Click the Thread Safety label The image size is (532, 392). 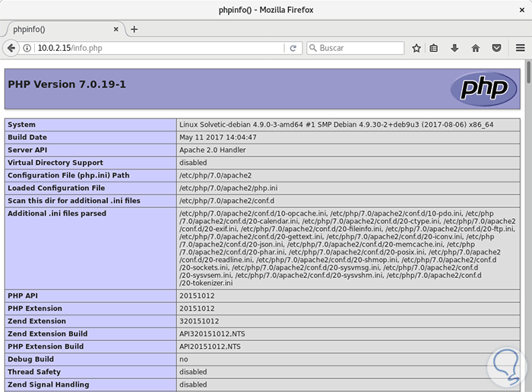[x=34, y=372]
